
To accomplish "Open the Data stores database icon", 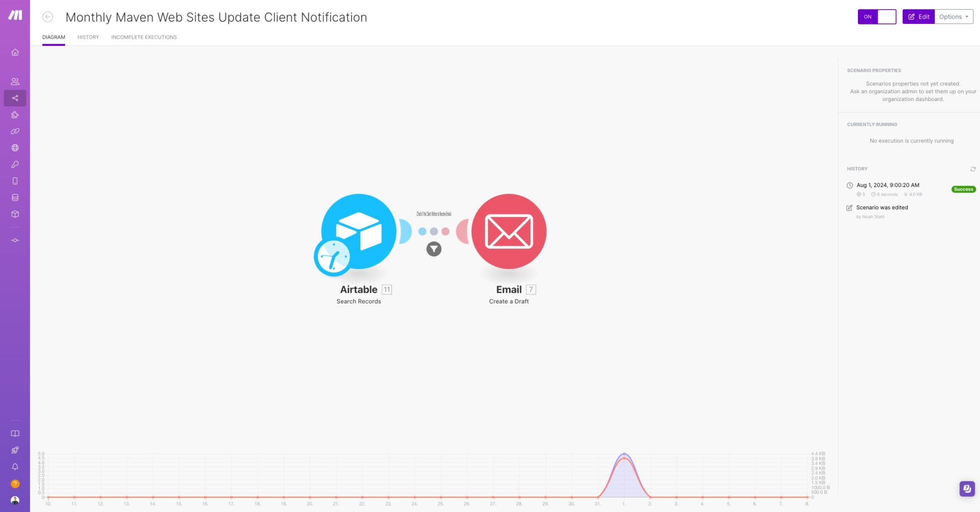I will click(15, 197).
